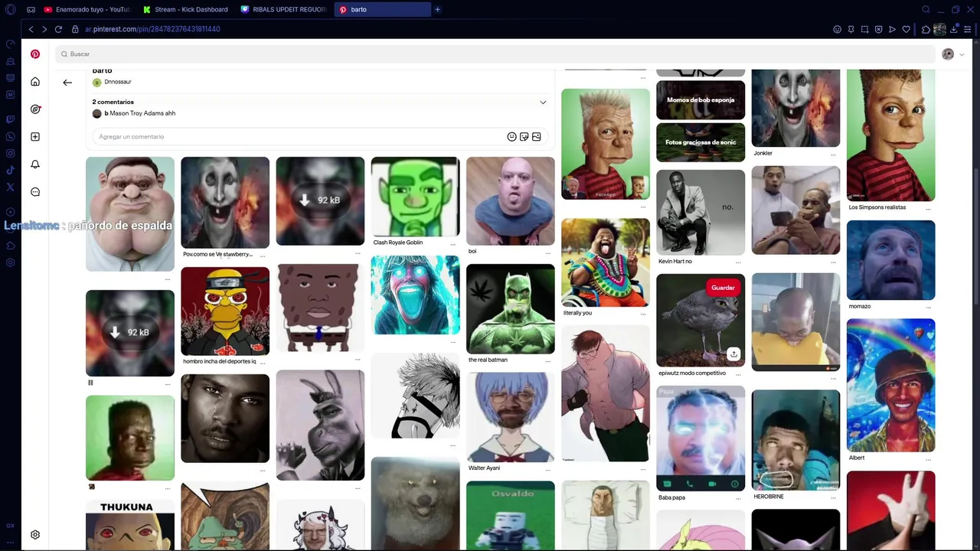The image size is (980, 551).
Task: Open TikTok in the Opera GX sidebar
Action: [x=11, y=171]
